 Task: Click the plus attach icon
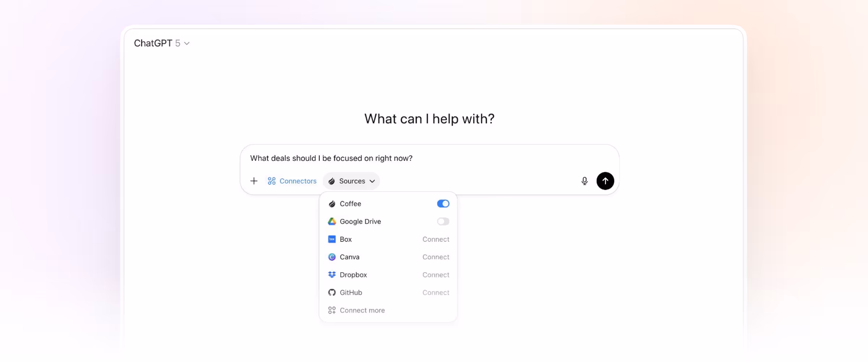[254, 181]
